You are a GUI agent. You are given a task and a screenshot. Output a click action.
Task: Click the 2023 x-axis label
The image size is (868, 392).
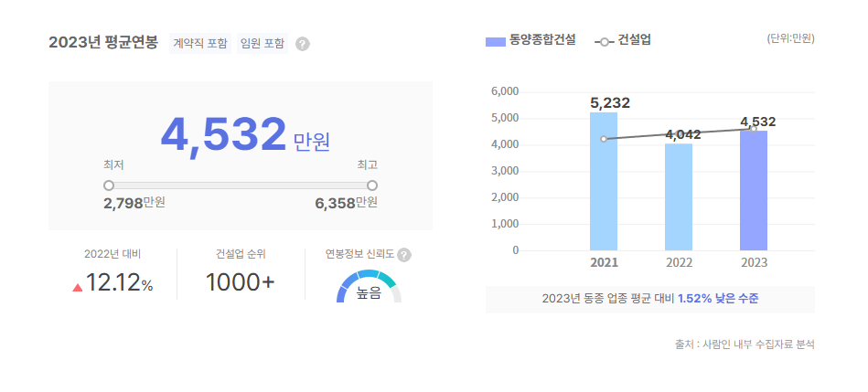754,262
